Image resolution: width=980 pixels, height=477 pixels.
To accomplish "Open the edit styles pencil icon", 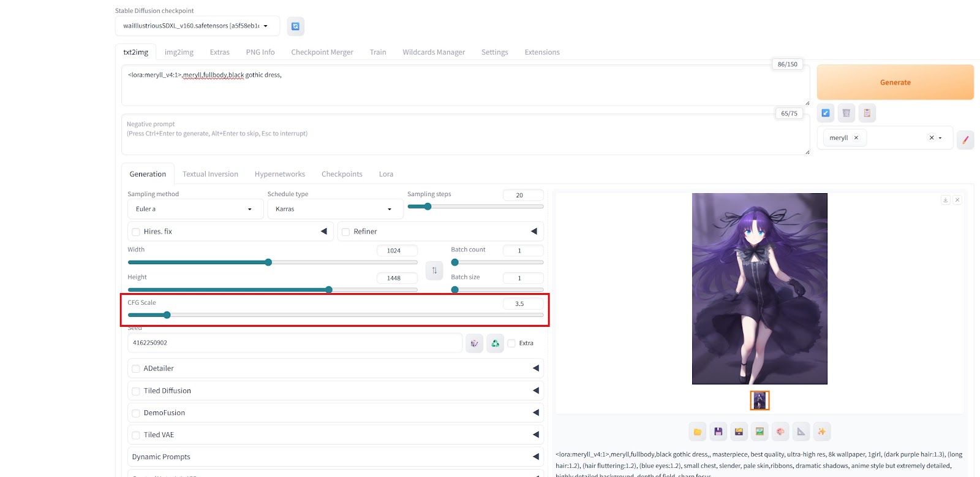I will (x=965, y=140).
